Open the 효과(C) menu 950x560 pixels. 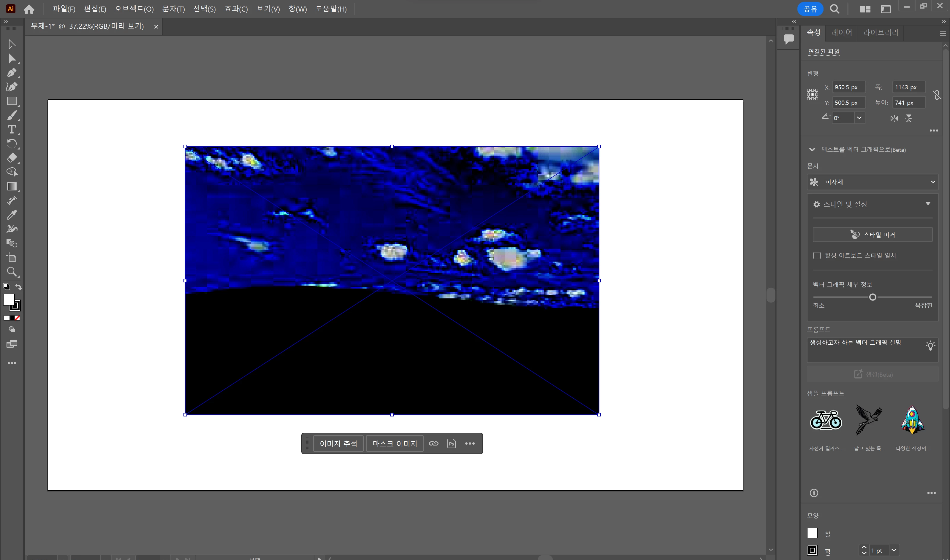tap(236, 9)
